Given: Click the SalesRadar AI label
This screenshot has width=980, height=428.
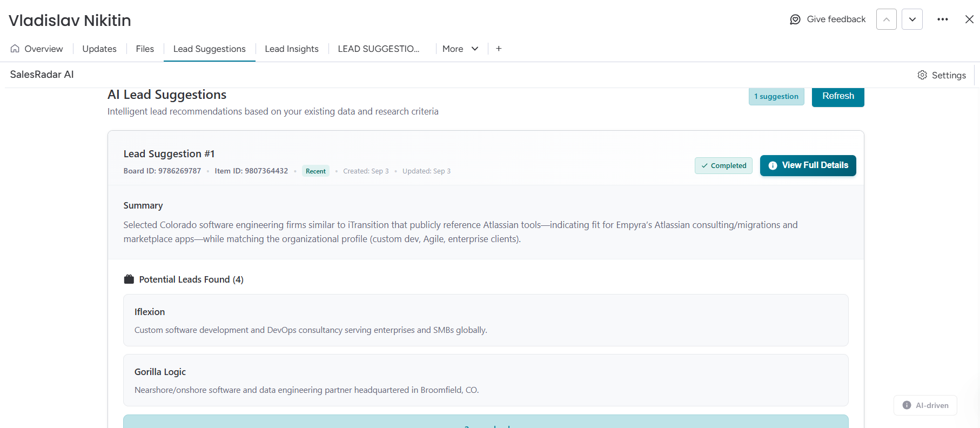Looking at the screenshot, I should (42, 75).
